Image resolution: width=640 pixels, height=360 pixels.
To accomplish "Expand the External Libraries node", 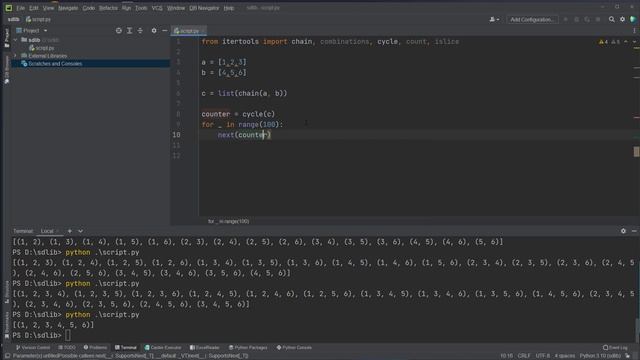I will tap(16, 56).
